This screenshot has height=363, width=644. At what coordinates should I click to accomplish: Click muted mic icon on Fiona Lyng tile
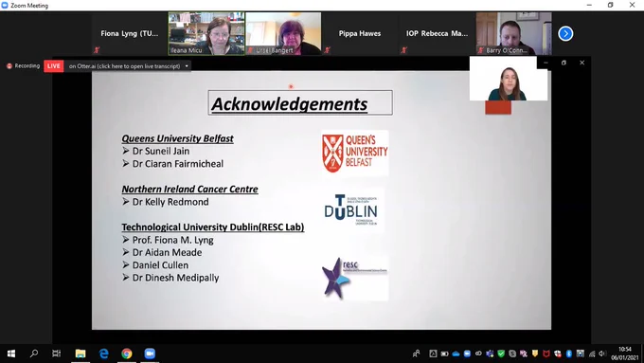pyautogui.click(x=97, y=50)
